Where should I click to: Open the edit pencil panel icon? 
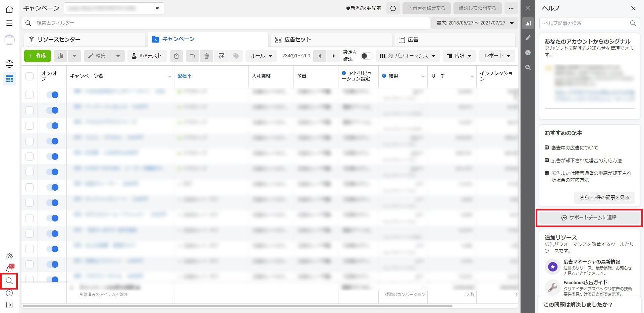(528, 38)
